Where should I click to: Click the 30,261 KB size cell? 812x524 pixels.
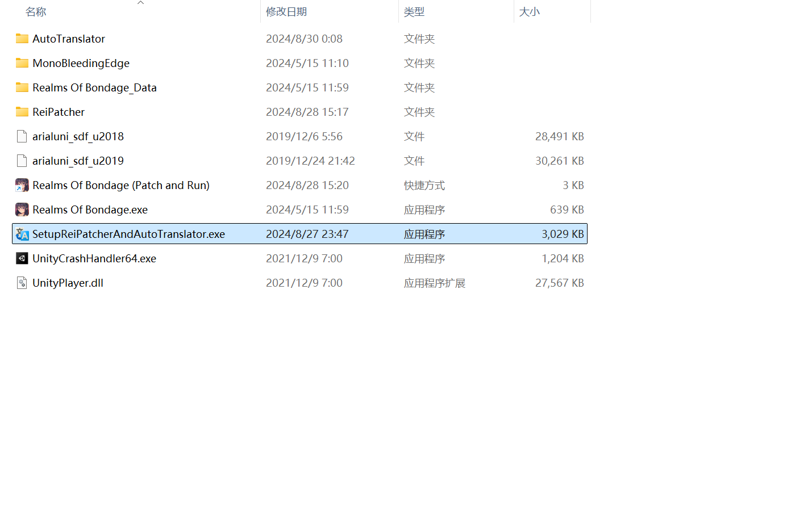click(x=560, y=161)
